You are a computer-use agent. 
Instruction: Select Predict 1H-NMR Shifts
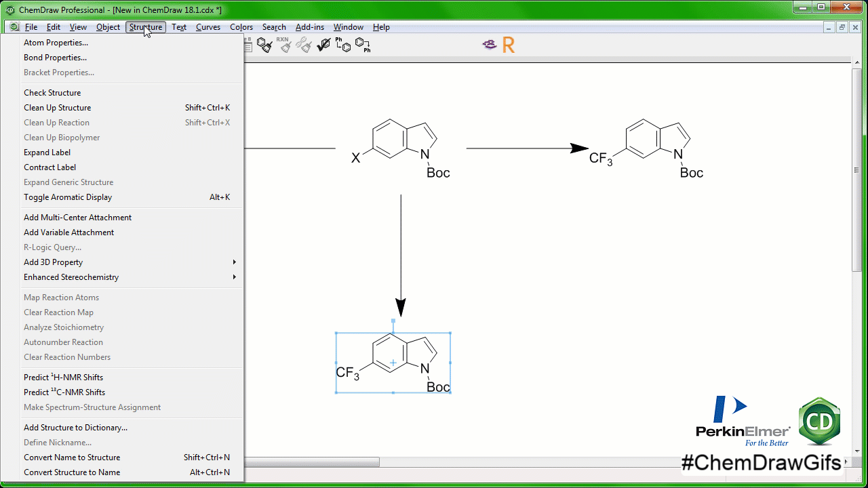pyautogui.click(x=64, y=378)
